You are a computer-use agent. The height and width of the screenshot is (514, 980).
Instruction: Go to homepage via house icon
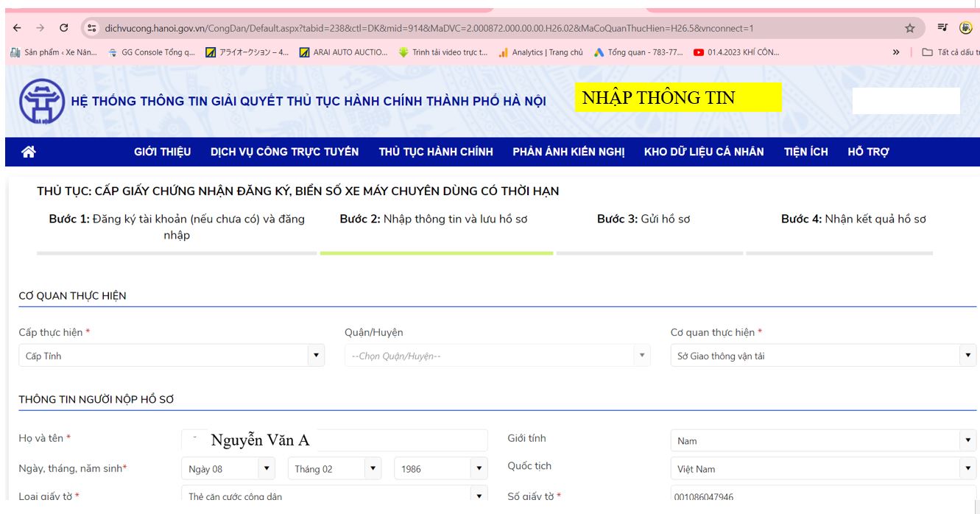click(x=29, y=152)
